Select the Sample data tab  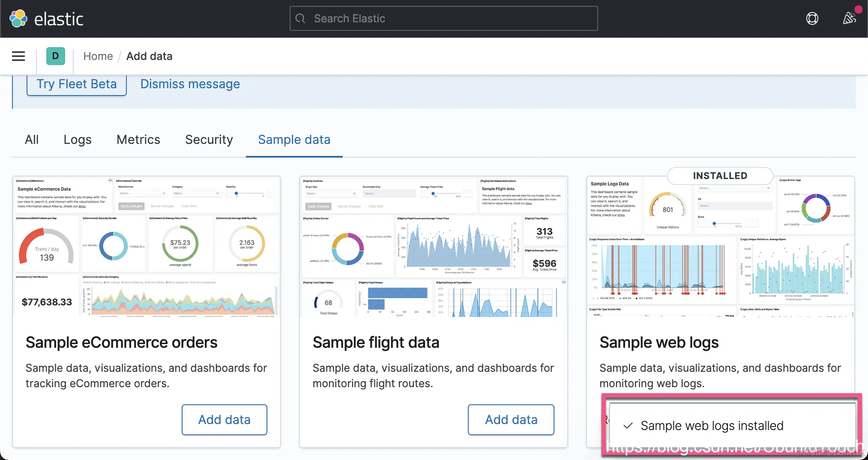[x=294, y=140]
